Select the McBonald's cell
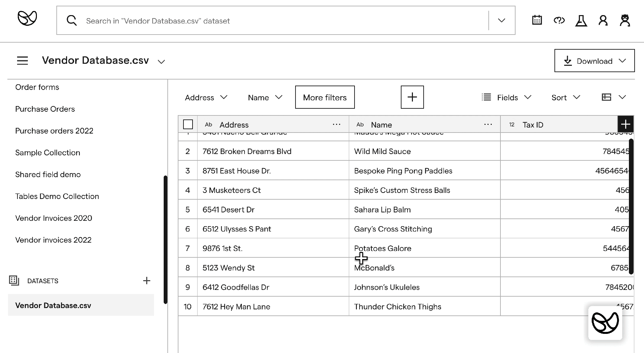 pos(425,267)
